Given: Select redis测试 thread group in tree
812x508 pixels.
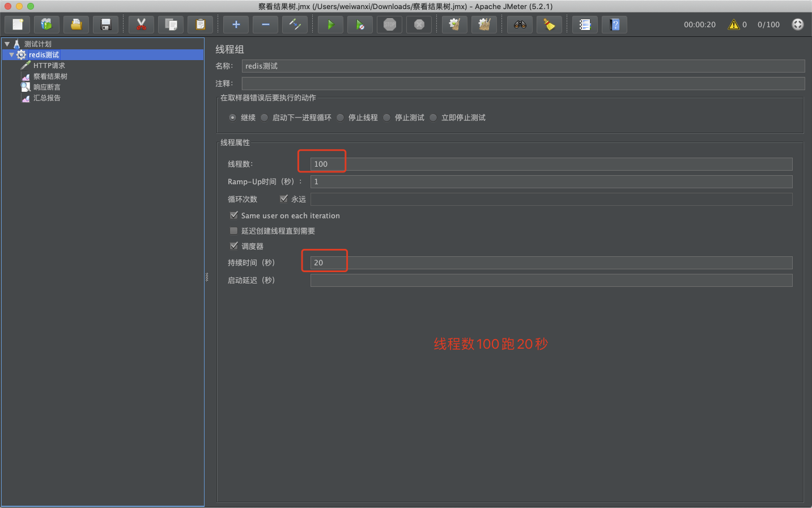Looking at the screenshot, I should click(x=44, y=54).
